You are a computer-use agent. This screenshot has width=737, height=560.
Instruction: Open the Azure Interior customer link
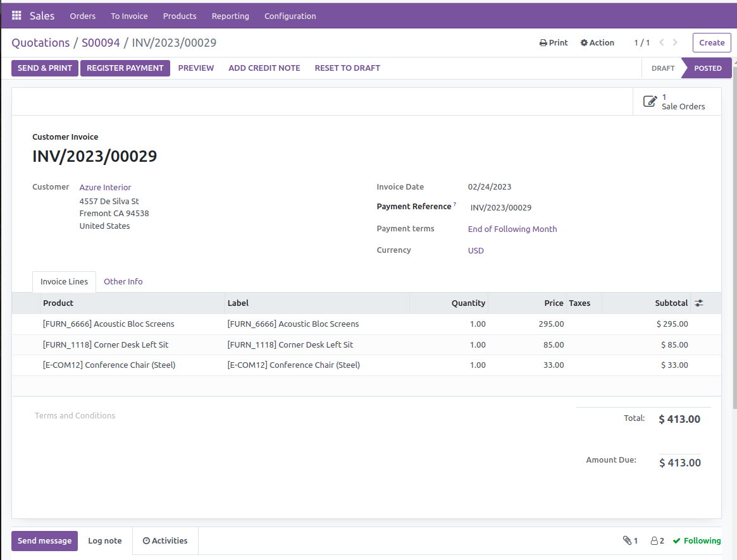pos(105,188)
